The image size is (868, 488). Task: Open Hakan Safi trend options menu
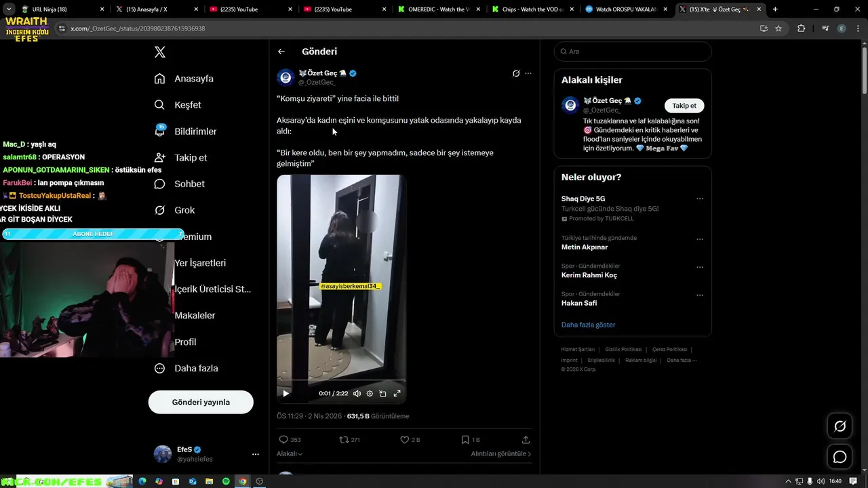coord(700,296)
